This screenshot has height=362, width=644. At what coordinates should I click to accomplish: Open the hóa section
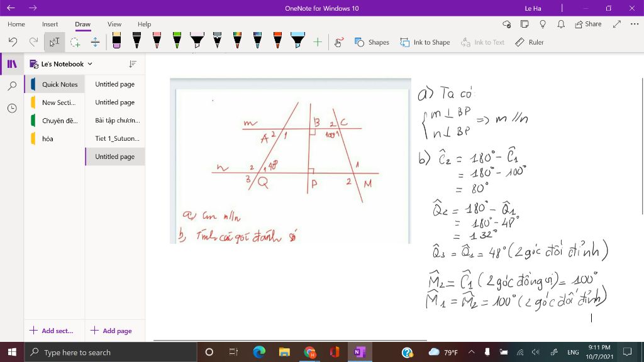[x=55, y=138]
